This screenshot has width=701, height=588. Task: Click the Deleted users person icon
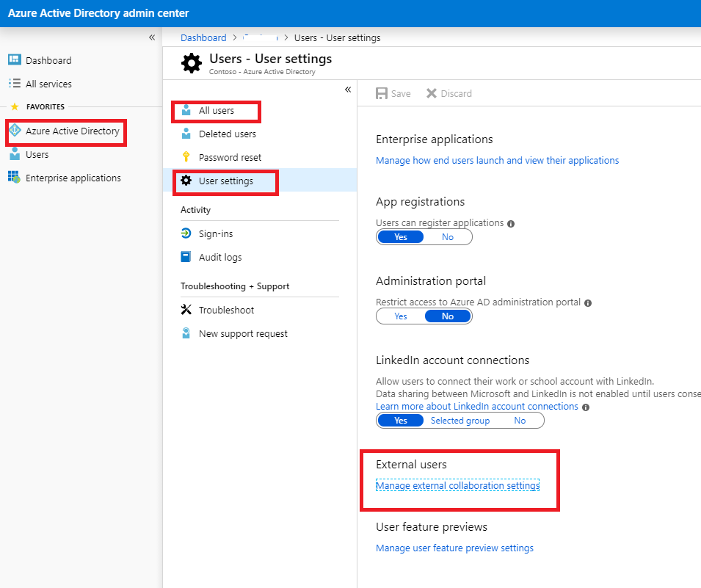186,134
